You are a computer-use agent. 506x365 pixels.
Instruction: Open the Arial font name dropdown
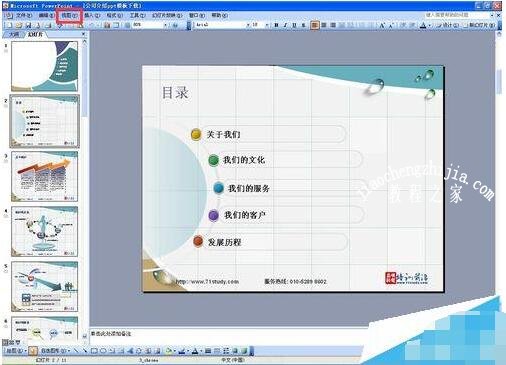pos(248,25)
